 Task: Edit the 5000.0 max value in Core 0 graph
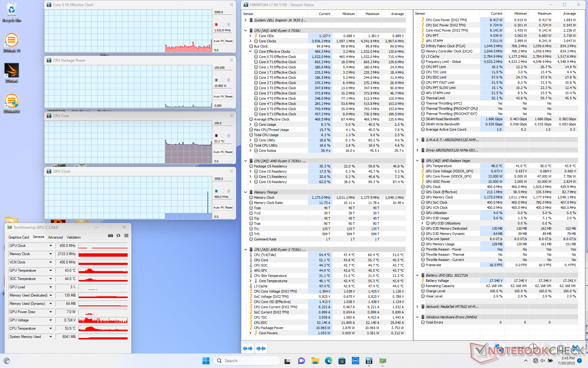(223, 12)
